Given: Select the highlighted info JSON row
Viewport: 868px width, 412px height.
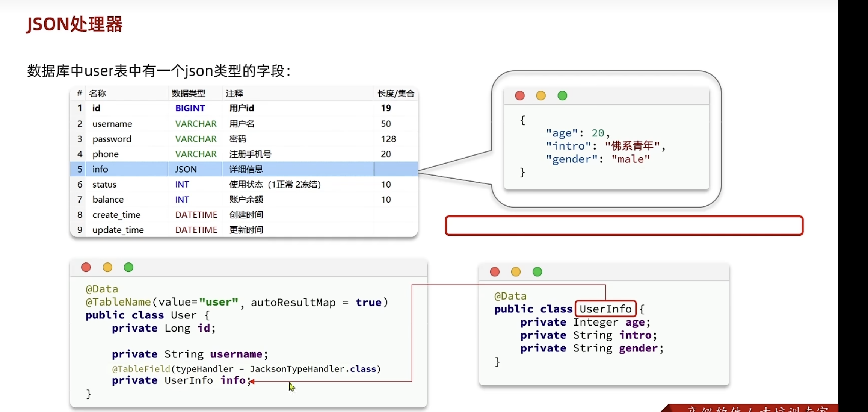Looking at the screenshot, I should 243,169.
